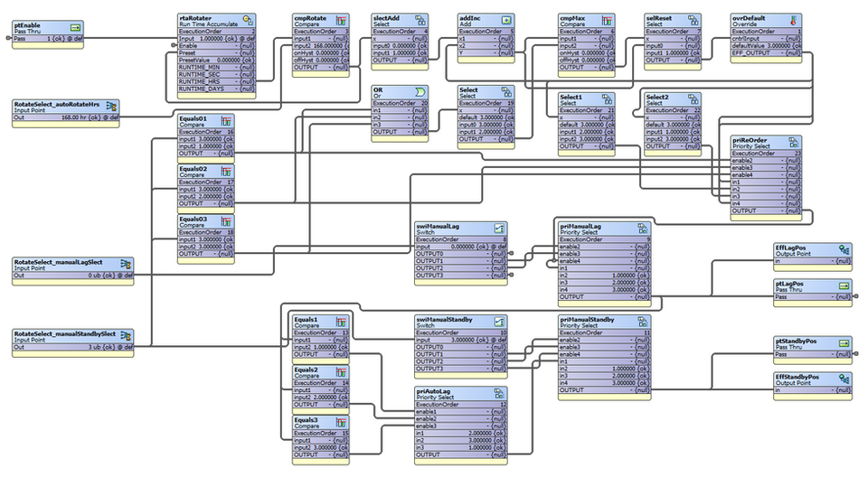
Task: Click the priority select icon on priAutoLag
Action: 499,394
